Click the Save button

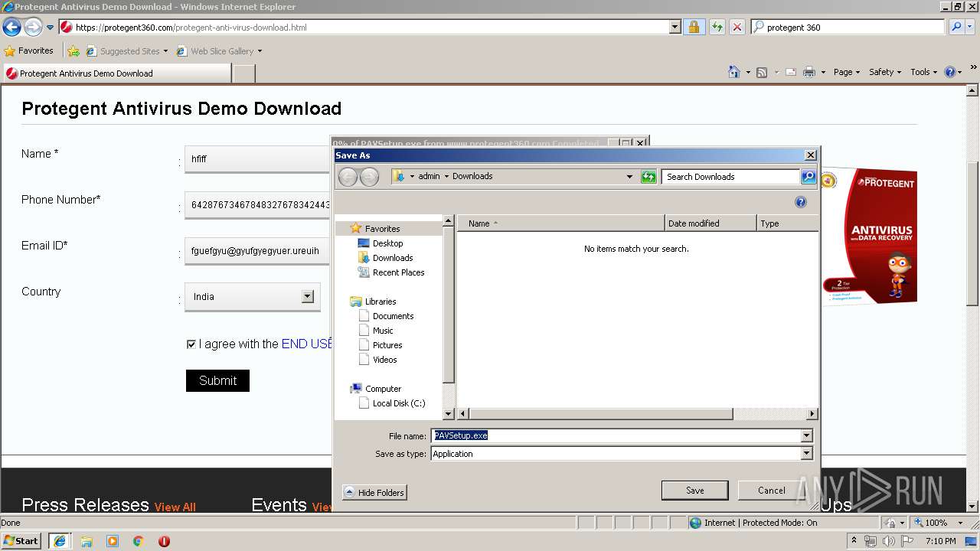(695, 491)
